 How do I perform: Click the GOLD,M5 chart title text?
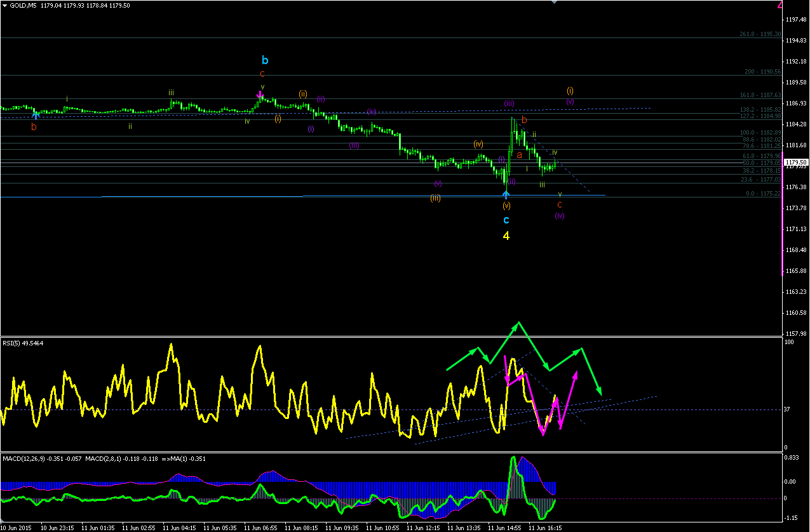tap(23, 5)
